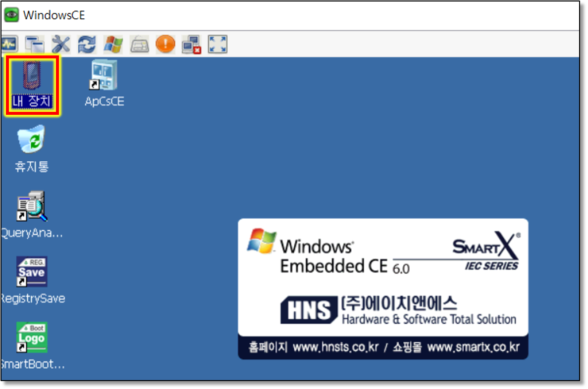The height and width of the screenshot is (389, 588).
Task: Open the wrench and screwdriver settings tool
Action: point(61,45)
